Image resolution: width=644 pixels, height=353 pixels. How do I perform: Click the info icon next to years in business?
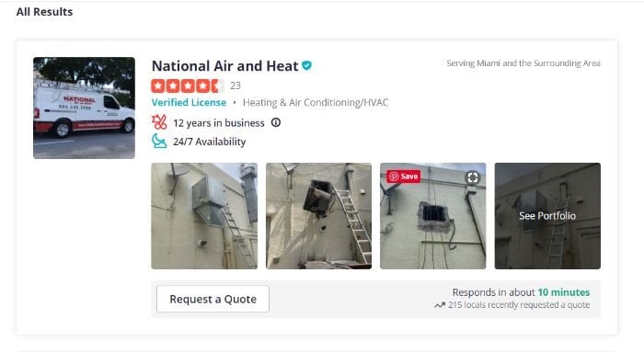coord(276,122)
